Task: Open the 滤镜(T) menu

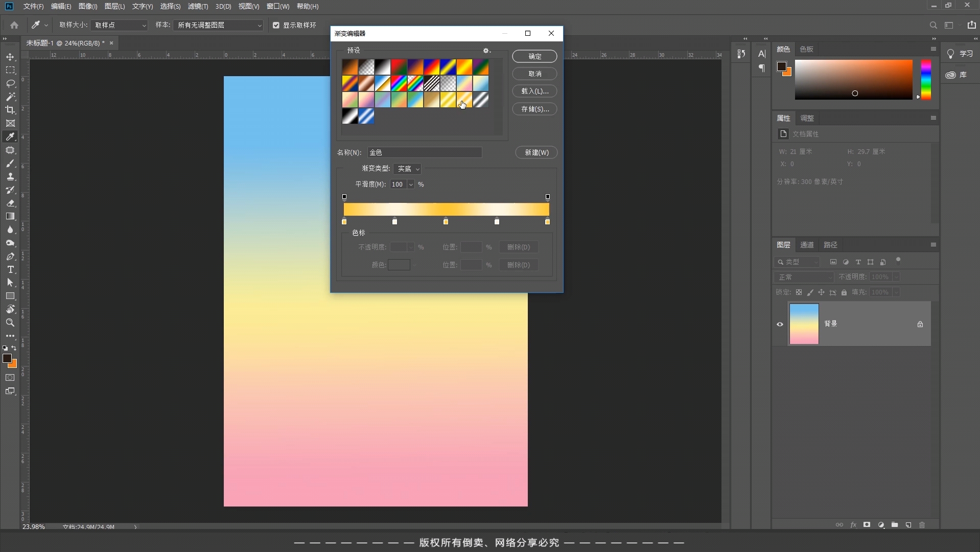Action: pyautogui.click(x=198, y=6)
